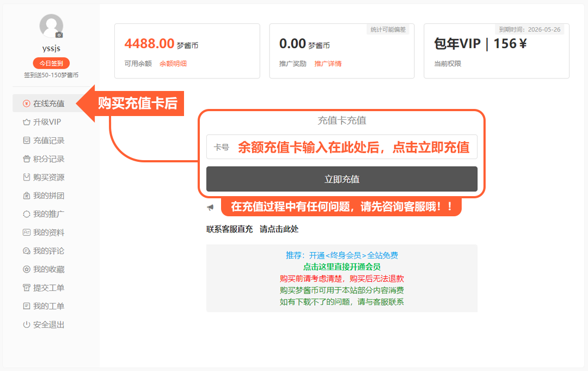Click the yuan icon beside 在线充值
The height and width of the screenshot is (371, 588).
26,104
